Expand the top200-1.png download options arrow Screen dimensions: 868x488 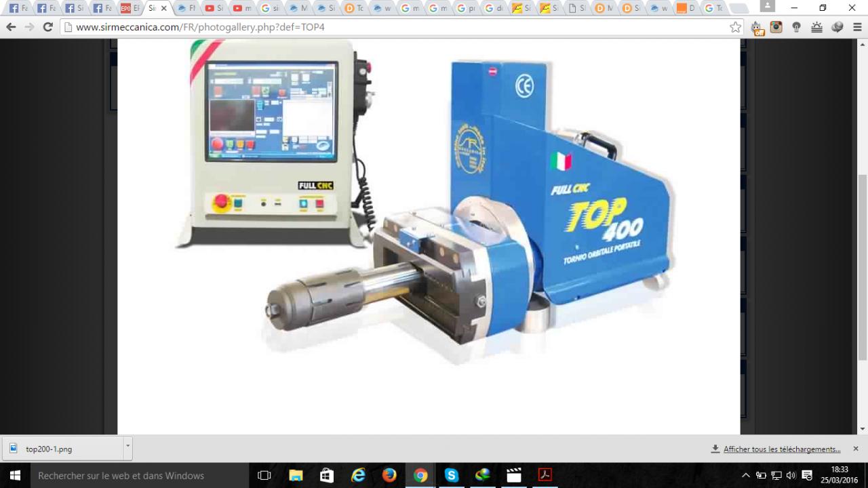[127, 449]
